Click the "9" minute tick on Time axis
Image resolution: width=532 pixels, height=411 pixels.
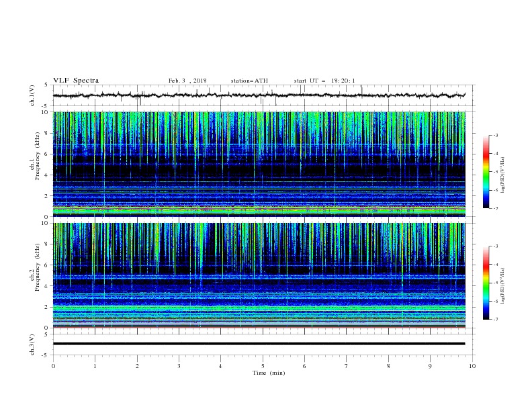[x=430, y=366]
